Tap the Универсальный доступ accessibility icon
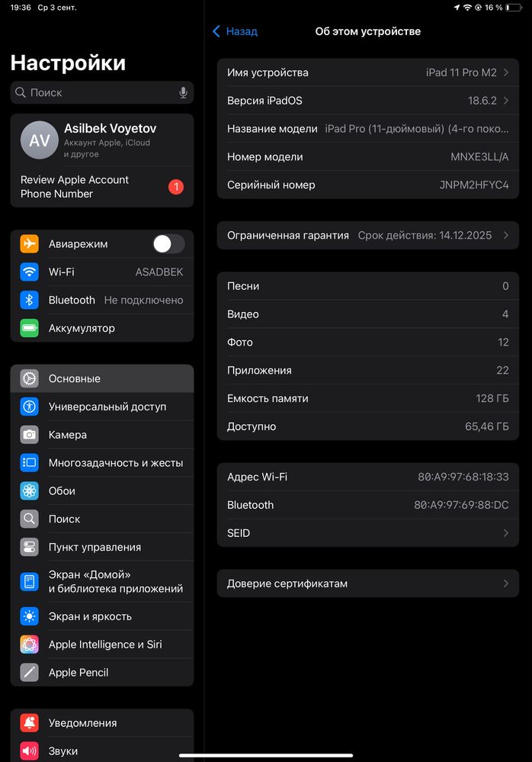Screen dimensions: 532x762 (x=29, y=407)
